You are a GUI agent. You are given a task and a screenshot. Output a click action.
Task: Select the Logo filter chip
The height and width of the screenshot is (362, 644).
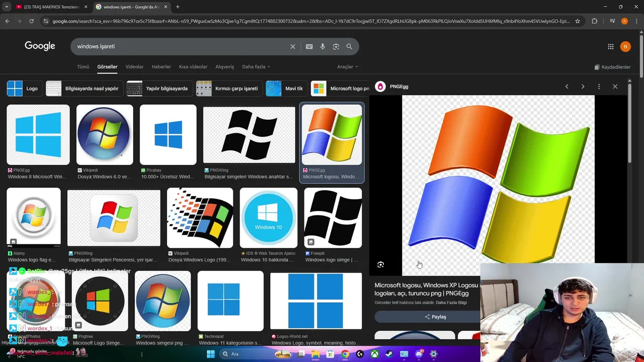[24, 88]
